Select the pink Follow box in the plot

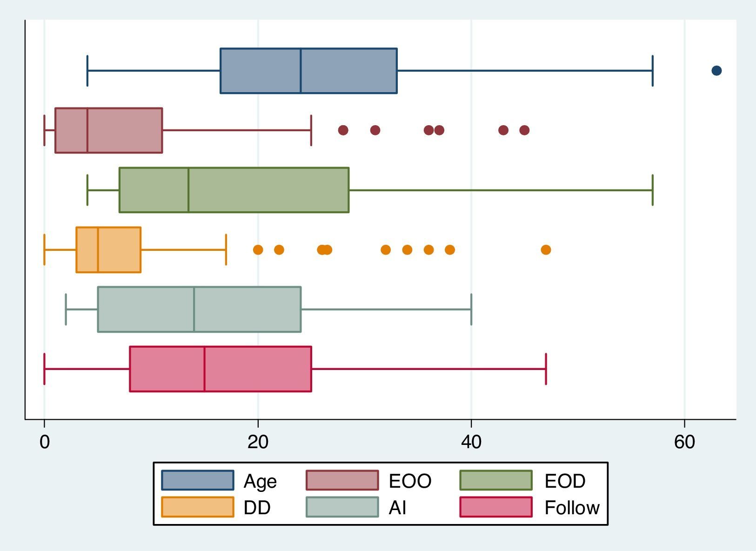221,369
